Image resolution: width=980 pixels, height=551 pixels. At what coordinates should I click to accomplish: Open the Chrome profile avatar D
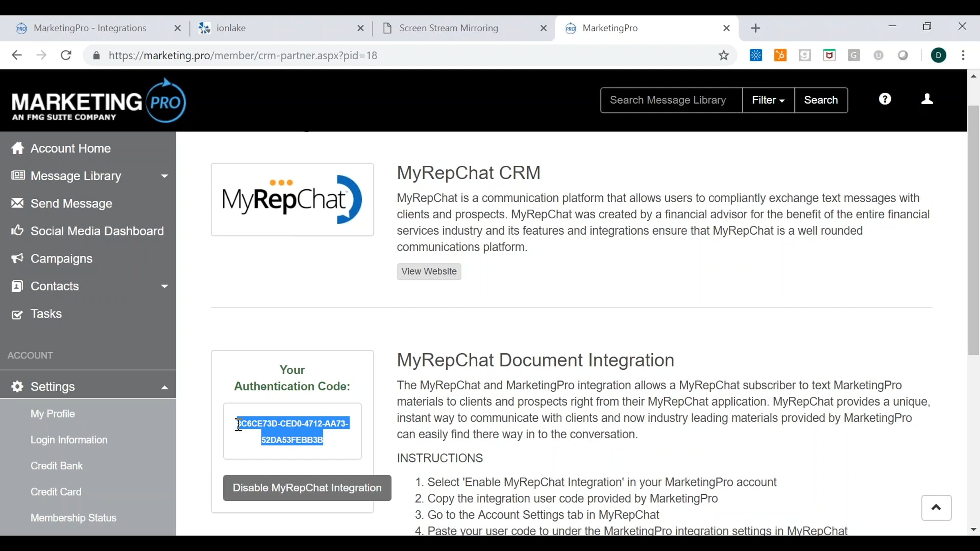pyautogui.click(x=938, y=55)
